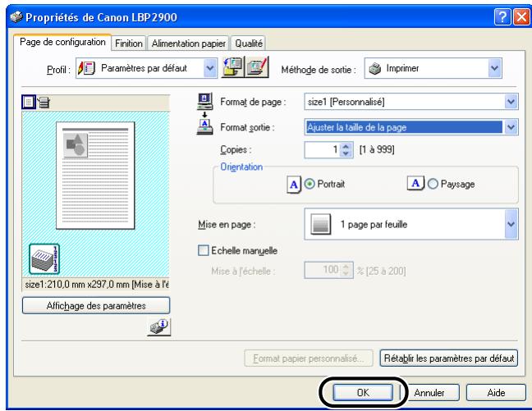Confirm with the OK button
Viewport: 532px width, 411px height.
(x=363, y=392)
